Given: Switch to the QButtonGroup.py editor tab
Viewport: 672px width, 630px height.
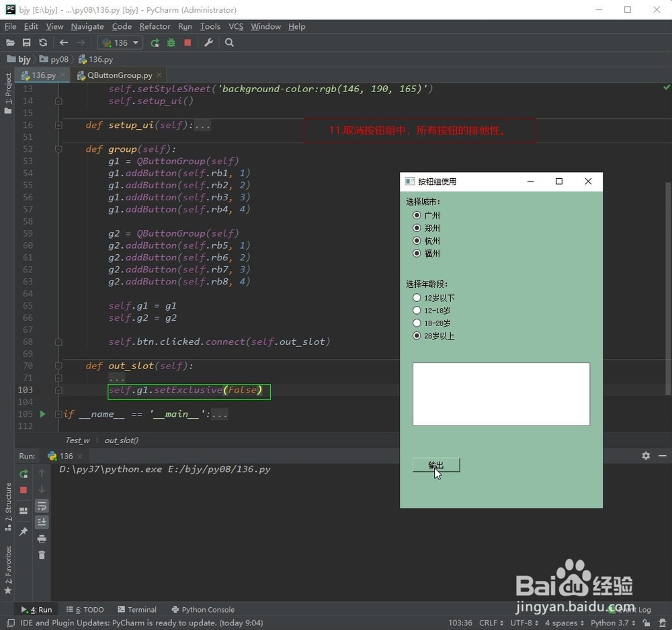Looking at the screenshot, I should pos(119,75).
